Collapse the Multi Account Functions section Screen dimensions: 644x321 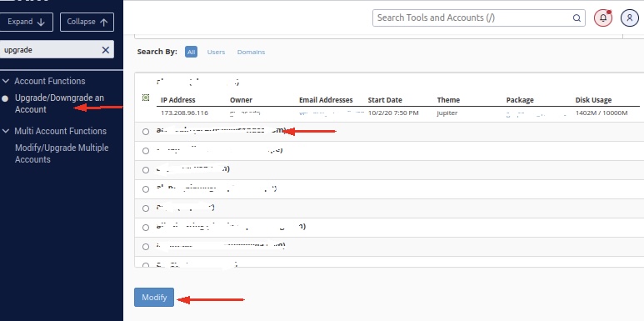click(x=6, y=131)
